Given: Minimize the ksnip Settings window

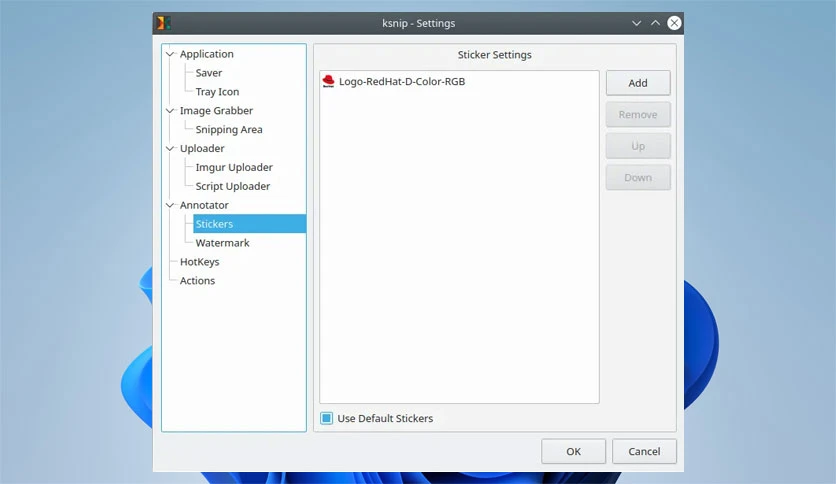Looking at the screenshot, I should coord(636,23).
